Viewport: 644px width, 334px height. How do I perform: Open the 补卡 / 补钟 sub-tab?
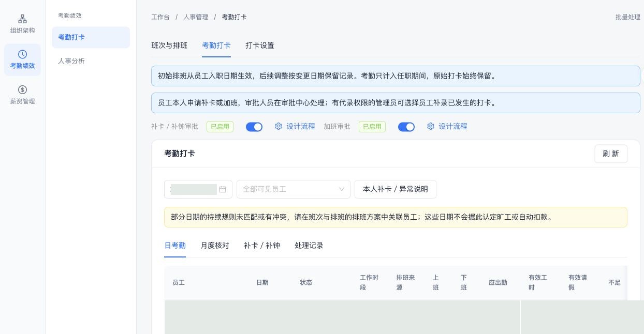[x=262, y=246]
